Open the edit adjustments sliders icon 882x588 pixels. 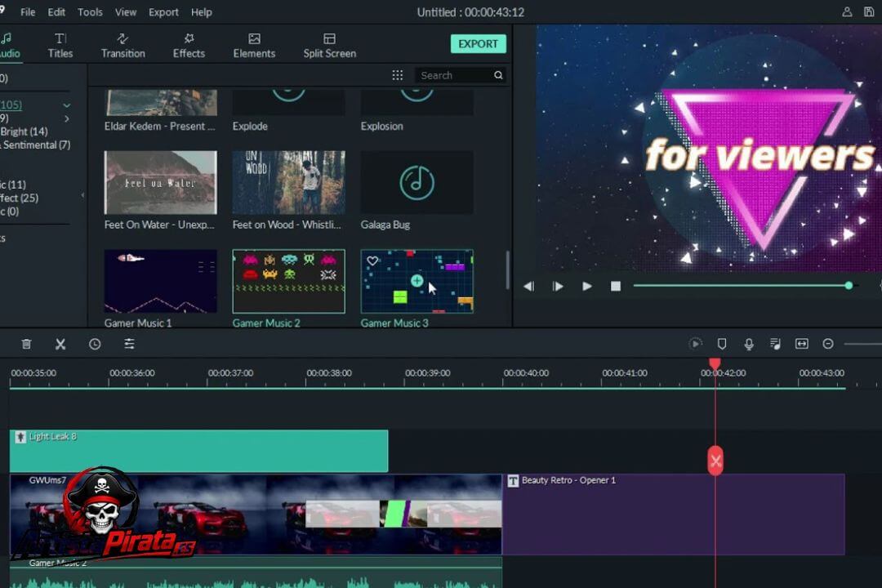[129, 344]
